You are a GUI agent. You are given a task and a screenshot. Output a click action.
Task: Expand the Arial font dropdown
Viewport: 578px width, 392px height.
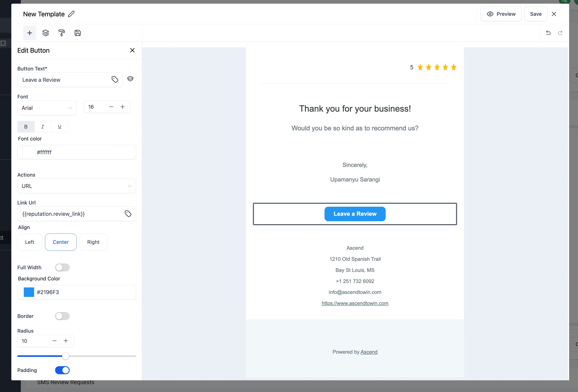click(x=47, y=108)
